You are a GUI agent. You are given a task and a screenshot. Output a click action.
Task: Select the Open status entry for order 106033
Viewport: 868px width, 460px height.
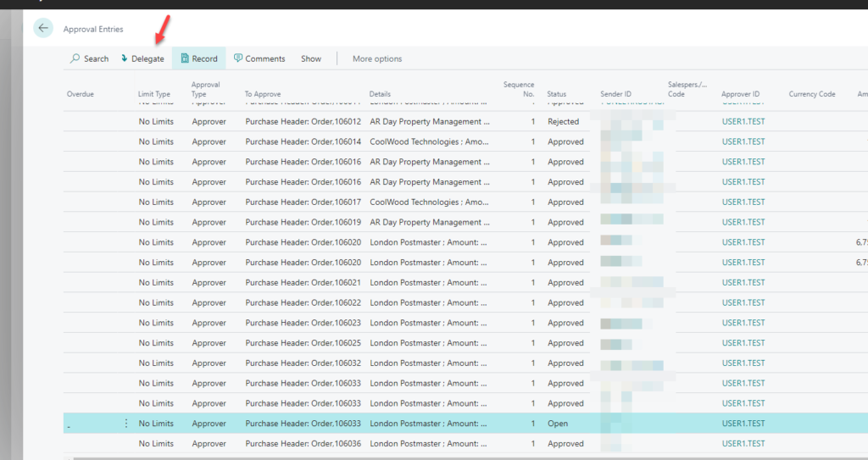557,424
